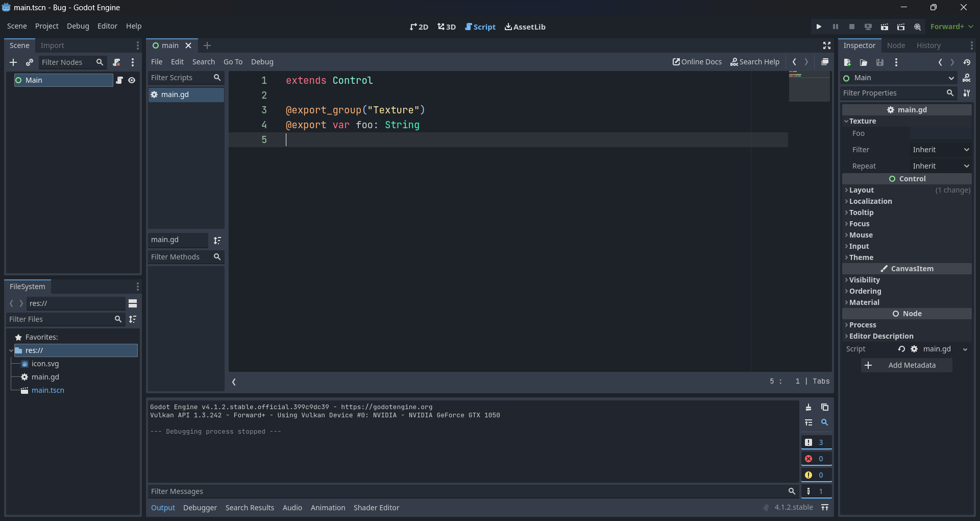Create a new resource in the Inspector
The width and height of the screenshot is (980, 521).
point(847,62)
